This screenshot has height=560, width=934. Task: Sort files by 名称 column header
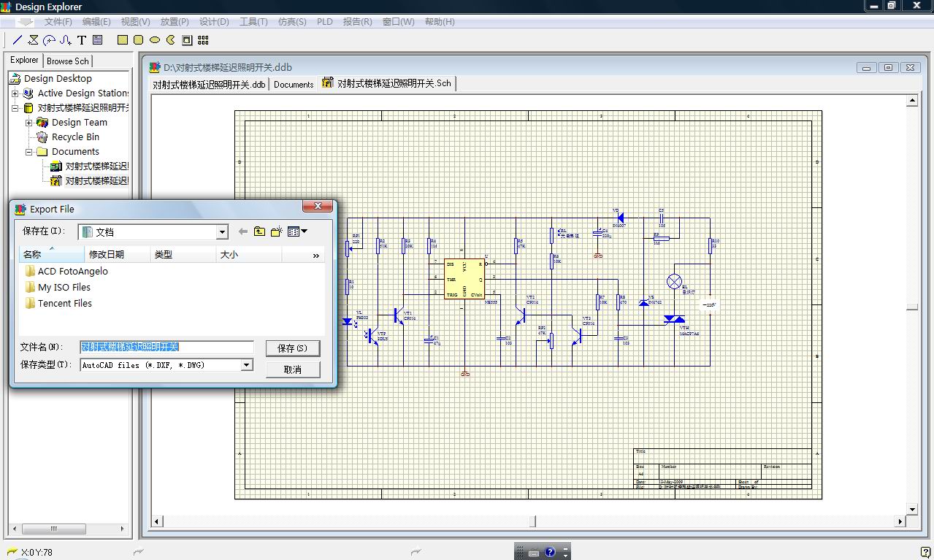(x=51, y=254)
